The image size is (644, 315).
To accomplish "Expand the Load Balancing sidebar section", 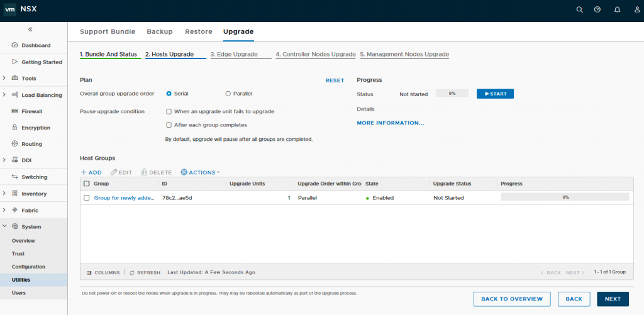I will 4,95.
